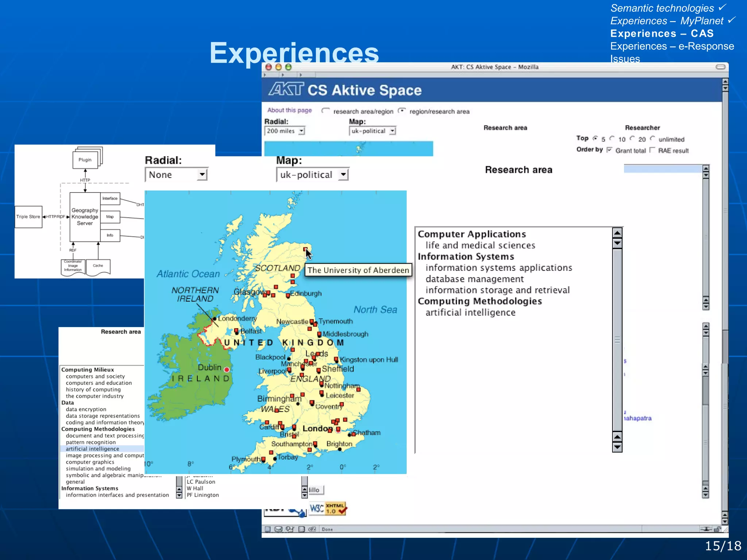Toggle the Grant total checkbox
This screenshot has height=560, width=747.
[609, 150]
